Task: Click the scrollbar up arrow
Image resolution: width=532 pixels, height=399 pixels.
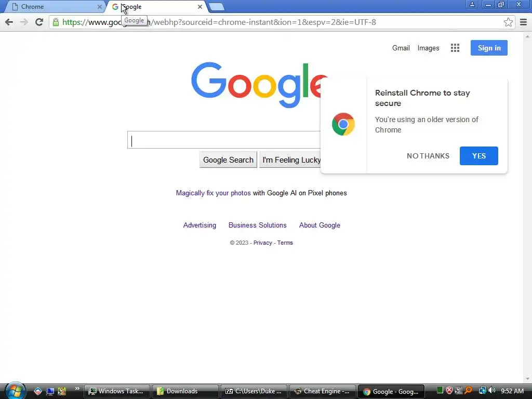Action: tap(527, 36)
